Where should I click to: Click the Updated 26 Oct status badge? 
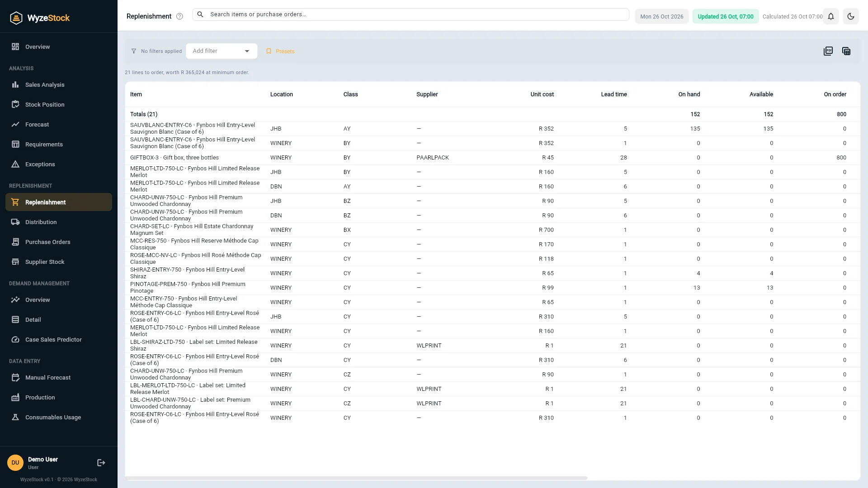tap(725, 17)
